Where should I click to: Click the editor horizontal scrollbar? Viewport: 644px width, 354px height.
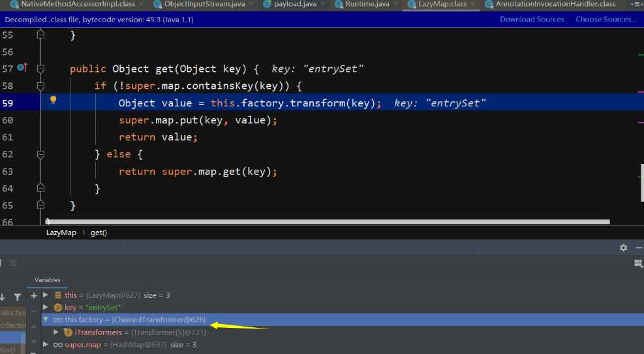coord(326,221)
